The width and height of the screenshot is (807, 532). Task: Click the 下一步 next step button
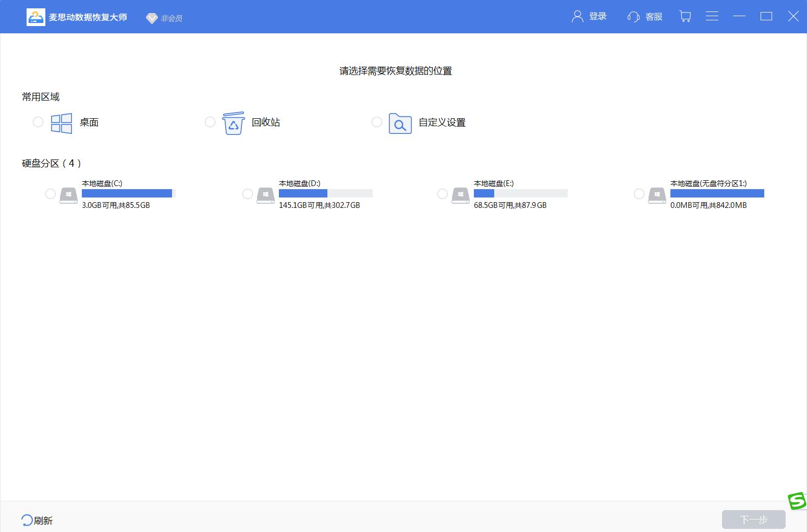(x=753, y=519)
